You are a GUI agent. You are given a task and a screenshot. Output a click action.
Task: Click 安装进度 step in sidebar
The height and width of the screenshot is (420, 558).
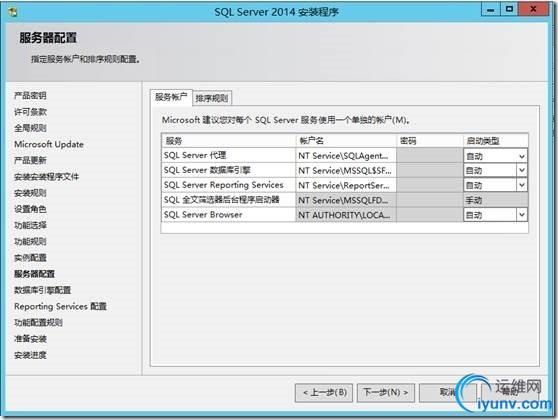tap(30, 355)
